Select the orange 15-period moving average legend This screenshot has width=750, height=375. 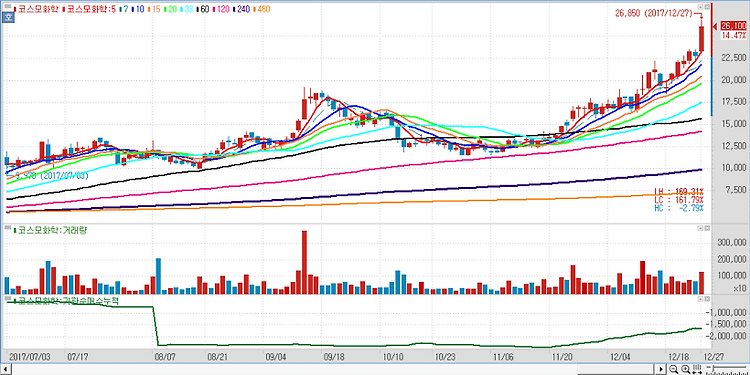point(154,9)
